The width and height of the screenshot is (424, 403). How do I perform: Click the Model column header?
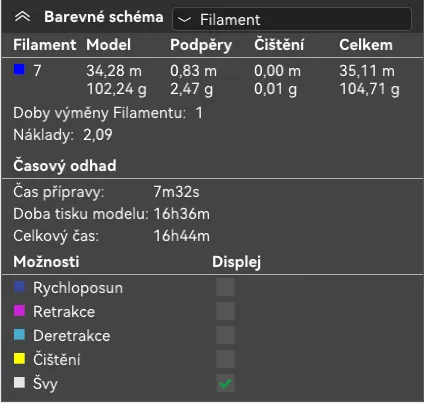point(108,45)
